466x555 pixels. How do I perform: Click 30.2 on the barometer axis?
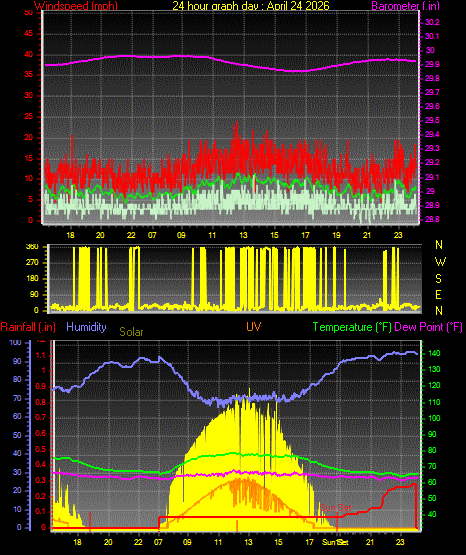pos(432,22)
